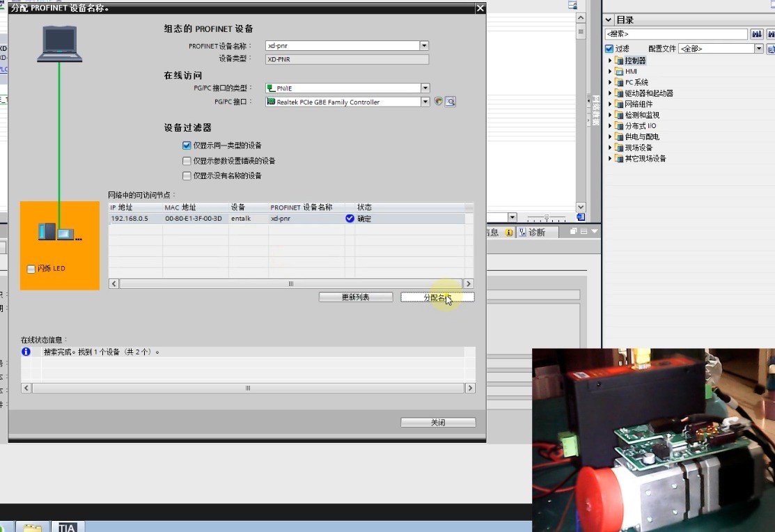The height and width of the screenshot is (532, 775).
Task: Click the 现场设备 folder icon
Action: point(619,148)
